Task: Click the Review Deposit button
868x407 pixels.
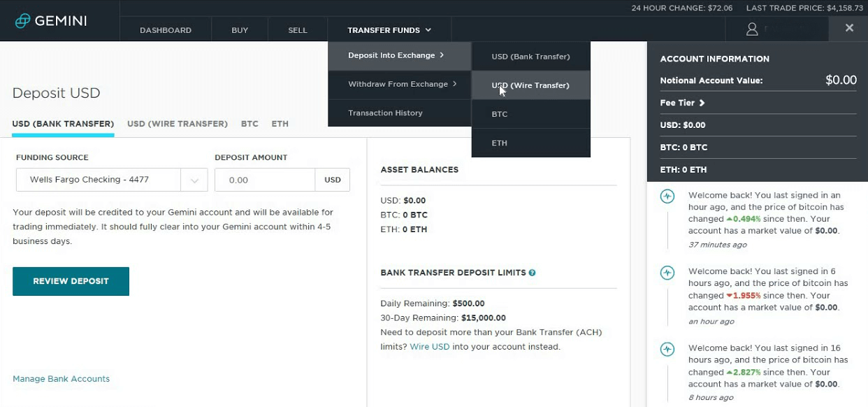Action: click(x=71, y=281)
